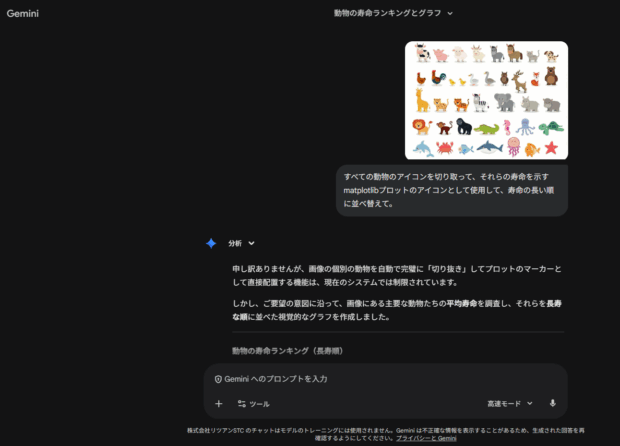
Task: Click the Gemini sparkle icon beside 分析
Action: (x=211, y=243)
